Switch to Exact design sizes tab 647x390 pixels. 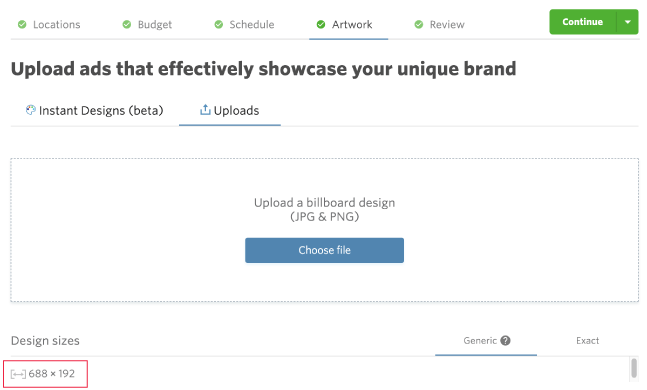click(588, 341)
